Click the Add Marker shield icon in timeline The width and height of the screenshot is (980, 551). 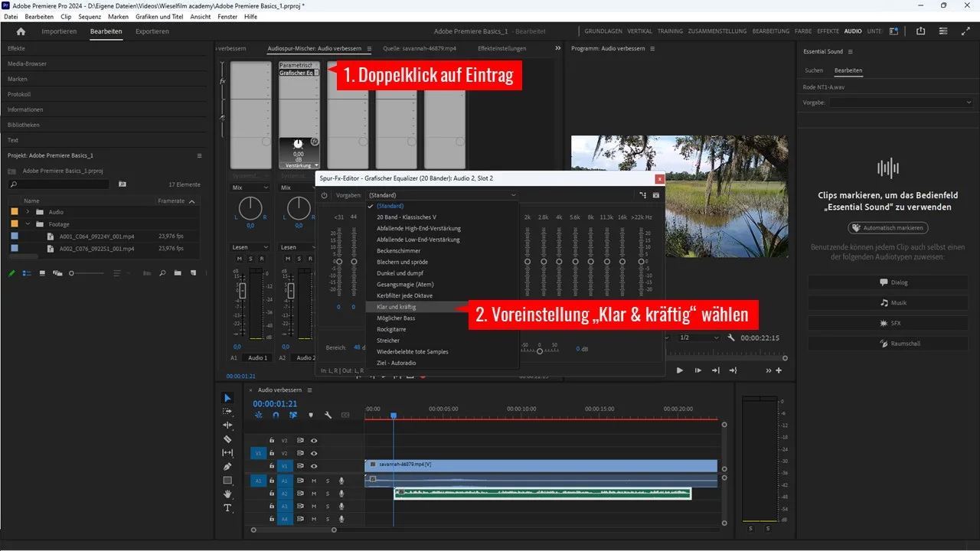311,415
